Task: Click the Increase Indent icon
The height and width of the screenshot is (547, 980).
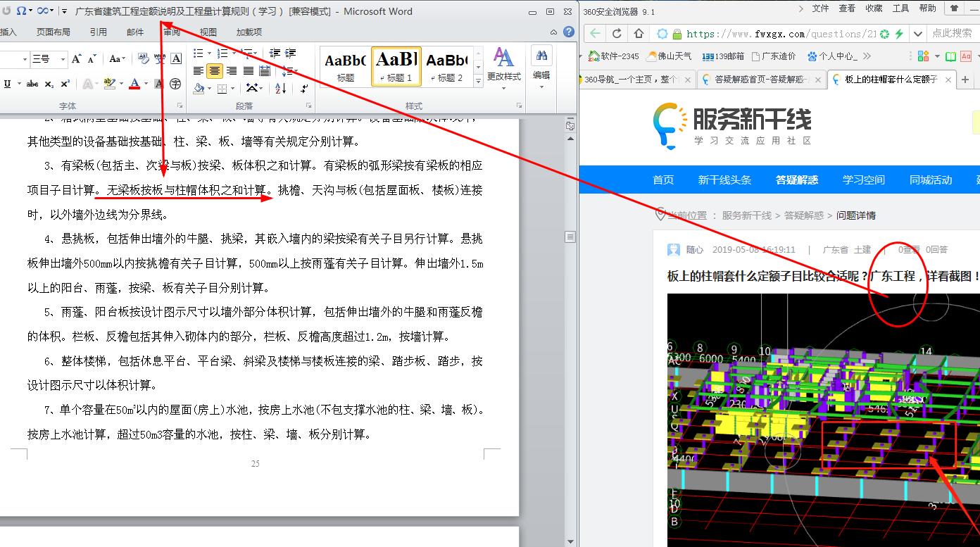Action: pyautogui.click(x=290, y=53)
